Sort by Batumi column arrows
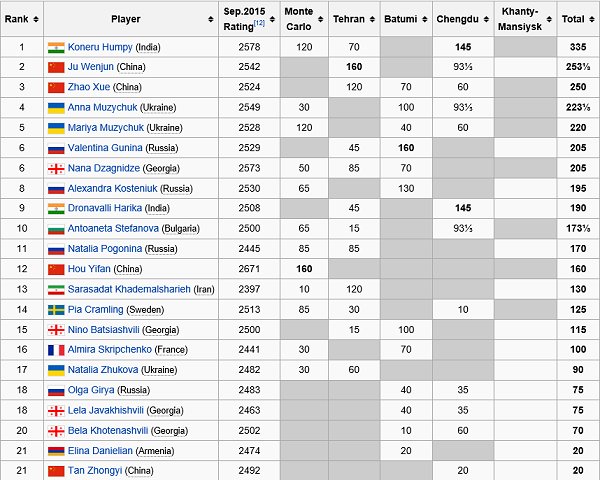This screenshot has height=480, width=600. pos(425,19)
